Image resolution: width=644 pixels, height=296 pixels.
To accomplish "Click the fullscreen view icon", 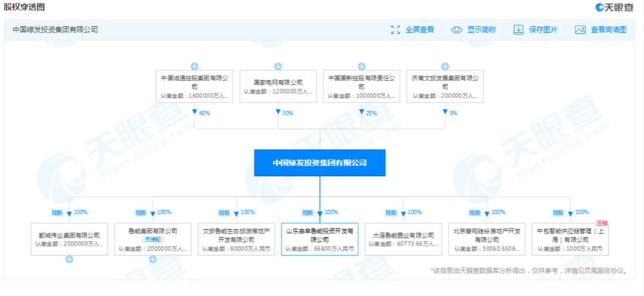I will pyautogui.click(x=395, y=30).
